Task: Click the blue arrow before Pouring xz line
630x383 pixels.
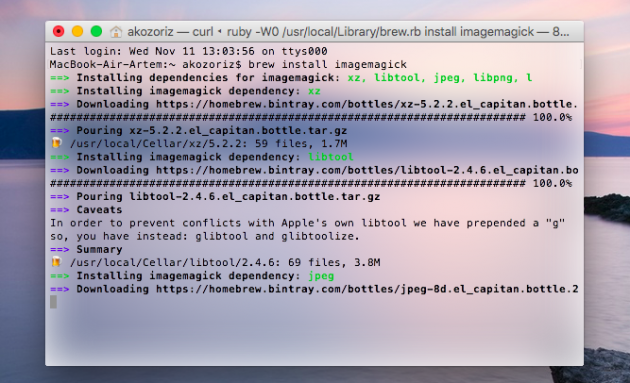Action: pyautogui.click(x=59, y=131)
